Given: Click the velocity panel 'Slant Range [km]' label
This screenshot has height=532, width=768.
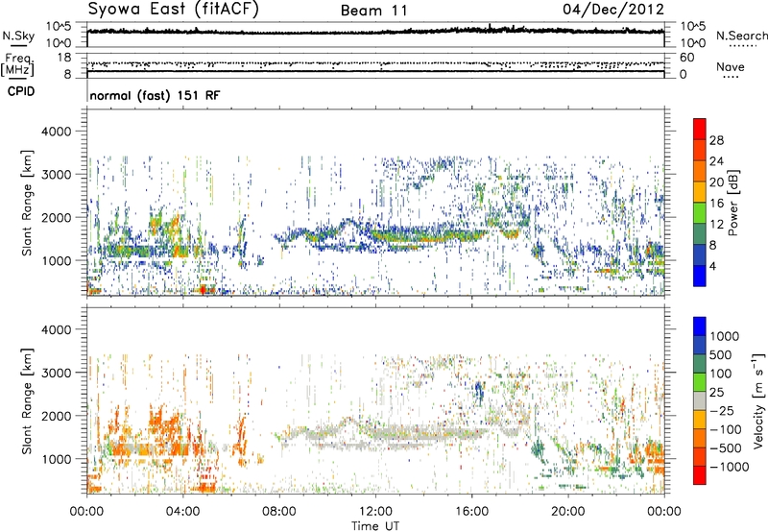Looking at the screenshot, I should click(x=27, y=400).
